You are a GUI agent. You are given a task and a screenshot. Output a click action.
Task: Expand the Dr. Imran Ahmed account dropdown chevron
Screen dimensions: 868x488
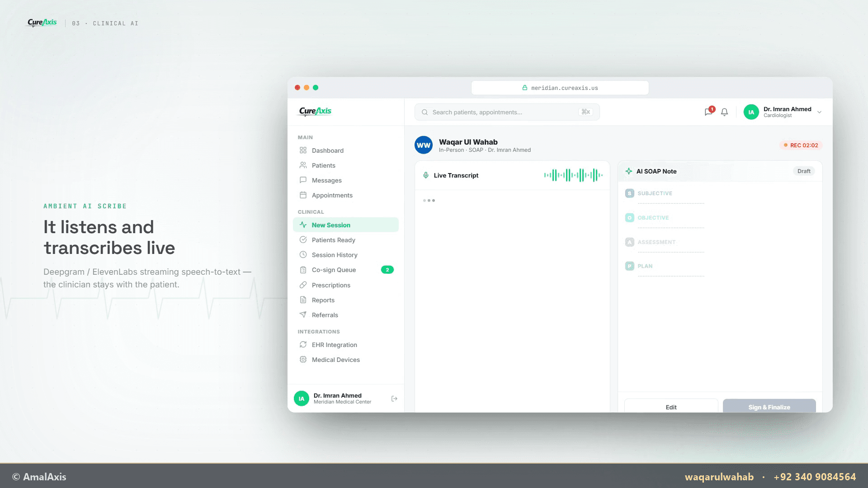(819, 112)
